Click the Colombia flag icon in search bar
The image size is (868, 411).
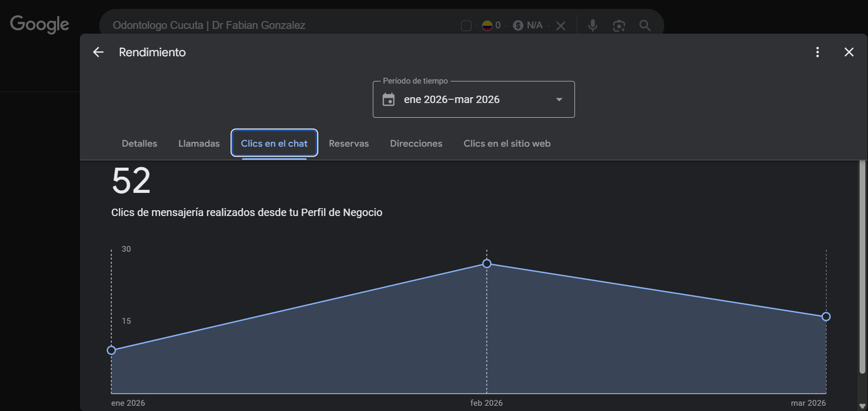(x=487, y=25)
